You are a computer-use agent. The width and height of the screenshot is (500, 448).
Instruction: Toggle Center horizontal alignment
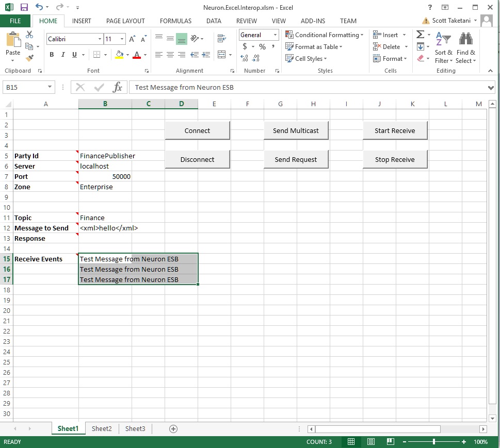point(170,55)
